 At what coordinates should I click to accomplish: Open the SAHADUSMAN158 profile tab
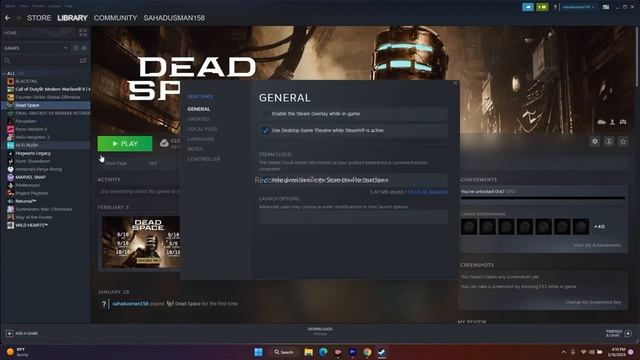click(x=174, y=18)
